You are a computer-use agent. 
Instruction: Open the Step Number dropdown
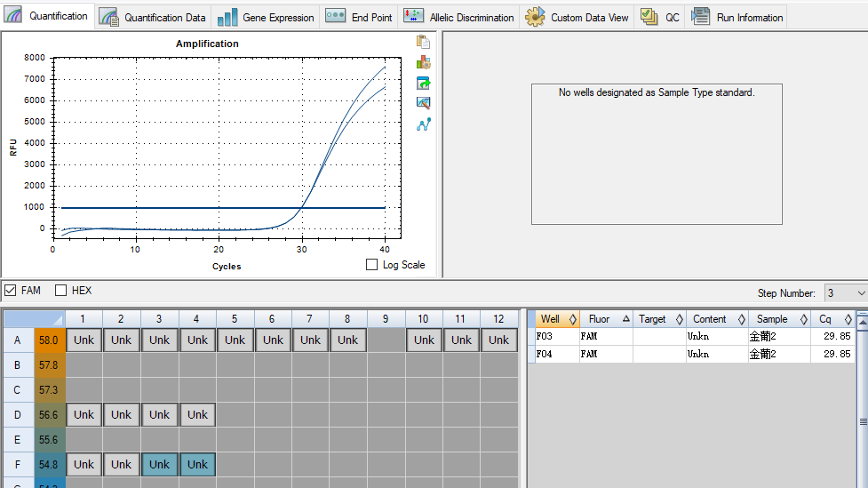click(x=845, y=293)
